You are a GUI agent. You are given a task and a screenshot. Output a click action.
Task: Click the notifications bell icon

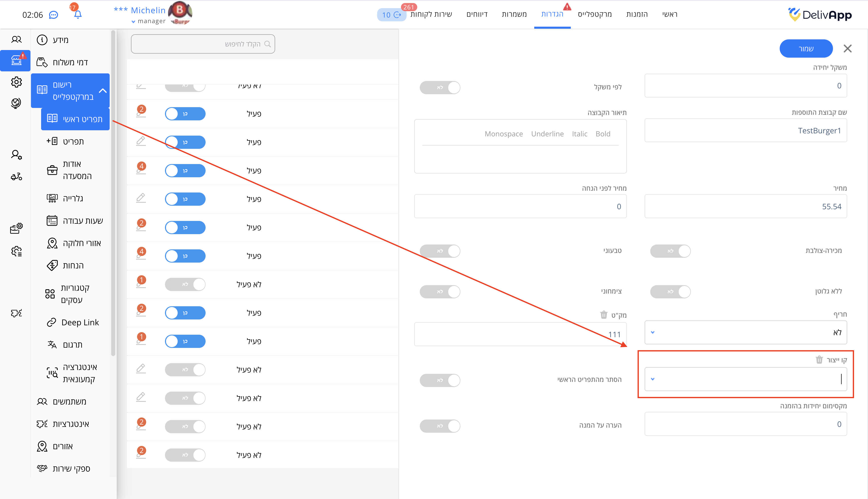click(78, 14)
